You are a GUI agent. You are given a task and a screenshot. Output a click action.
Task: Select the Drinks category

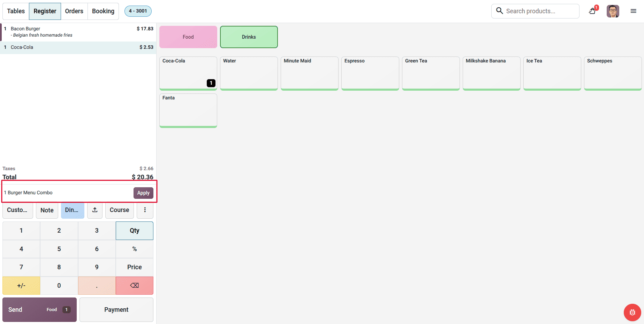pyautogui.click(x=249, y=37)
